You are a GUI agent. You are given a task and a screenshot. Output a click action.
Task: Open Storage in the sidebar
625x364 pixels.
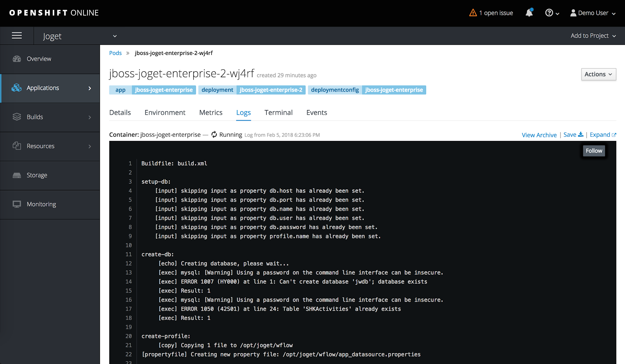click(x=50, y=175)
